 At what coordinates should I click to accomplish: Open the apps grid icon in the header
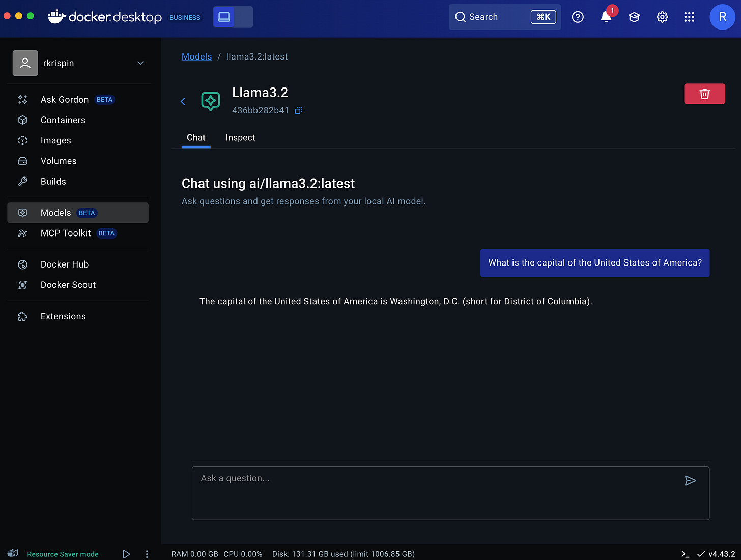(689, 17)
